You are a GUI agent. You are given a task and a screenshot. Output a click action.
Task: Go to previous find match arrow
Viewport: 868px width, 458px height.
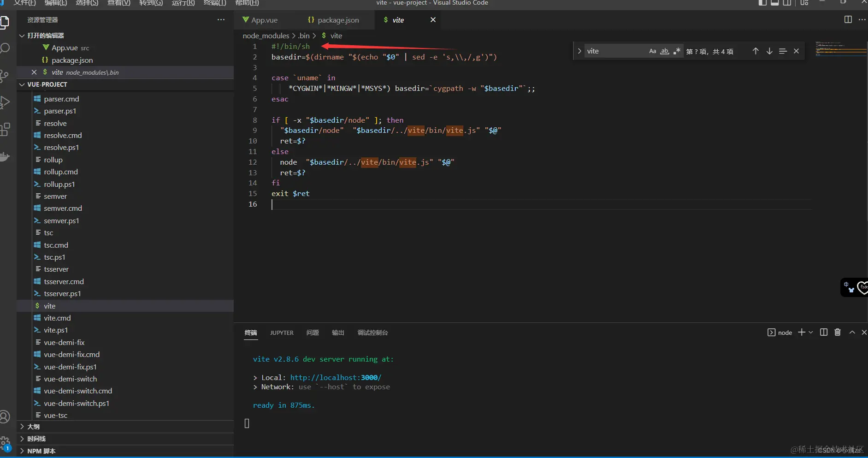(x=756, y=51)
